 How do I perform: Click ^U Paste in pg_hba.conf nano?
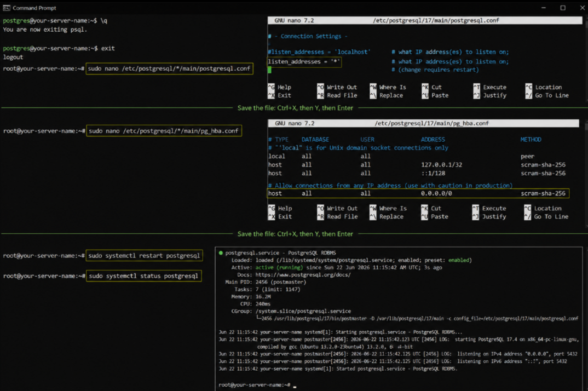pyautogui.click(x=435, y=216)
